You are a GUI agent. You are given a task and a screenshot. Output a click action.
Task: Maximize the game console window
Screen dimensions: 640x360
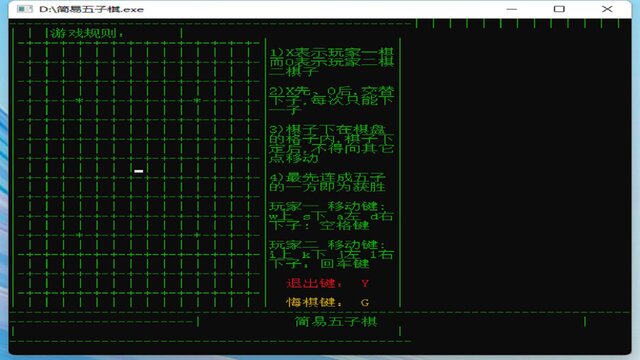click(x=559, y=9)
